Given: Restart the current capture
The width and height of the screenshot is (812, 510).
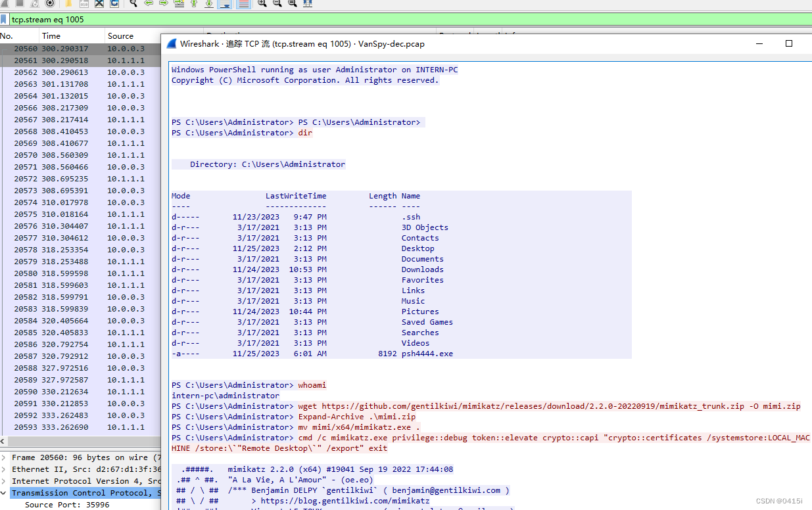Looking at the screenshot, I should [34, 3].
